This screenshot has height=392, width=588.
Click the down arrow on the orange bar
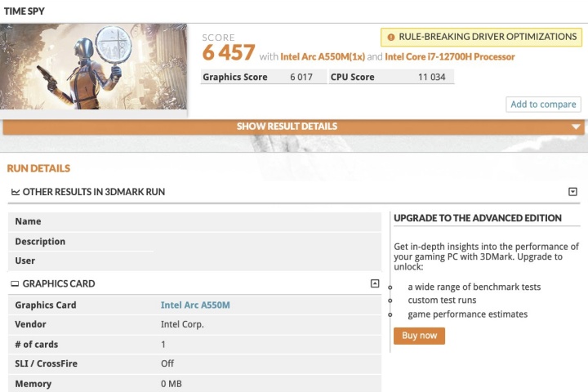576,127
